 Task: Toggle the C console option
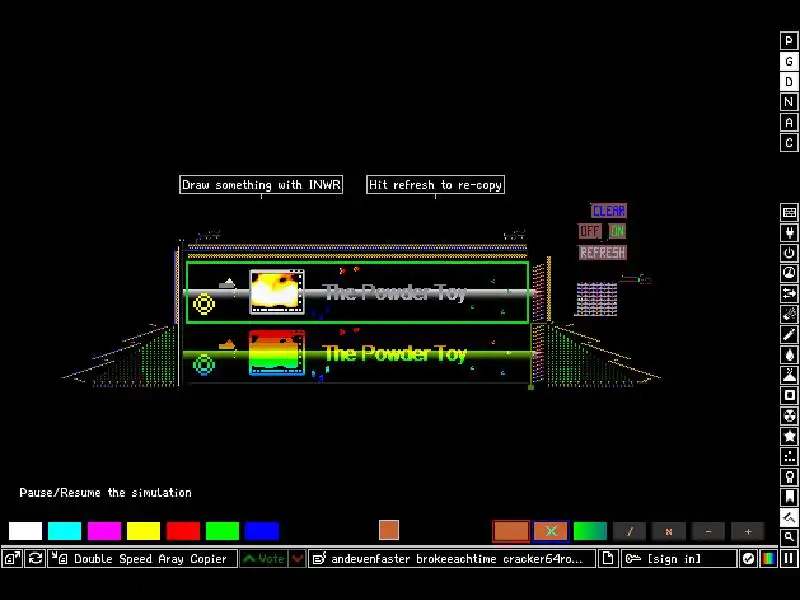point(789,143)
